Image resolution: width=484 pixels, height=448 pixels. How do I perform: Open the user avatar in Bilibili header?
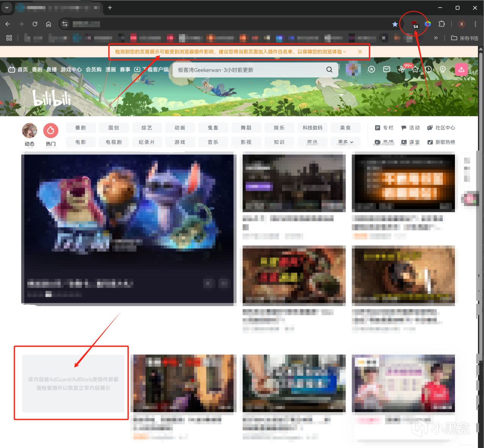point(353,70)
